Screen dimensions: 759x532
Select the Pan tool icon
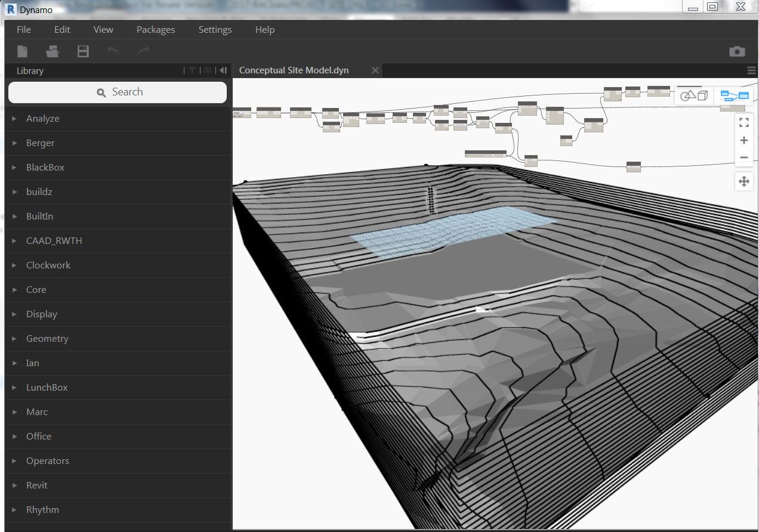point(743,181)
